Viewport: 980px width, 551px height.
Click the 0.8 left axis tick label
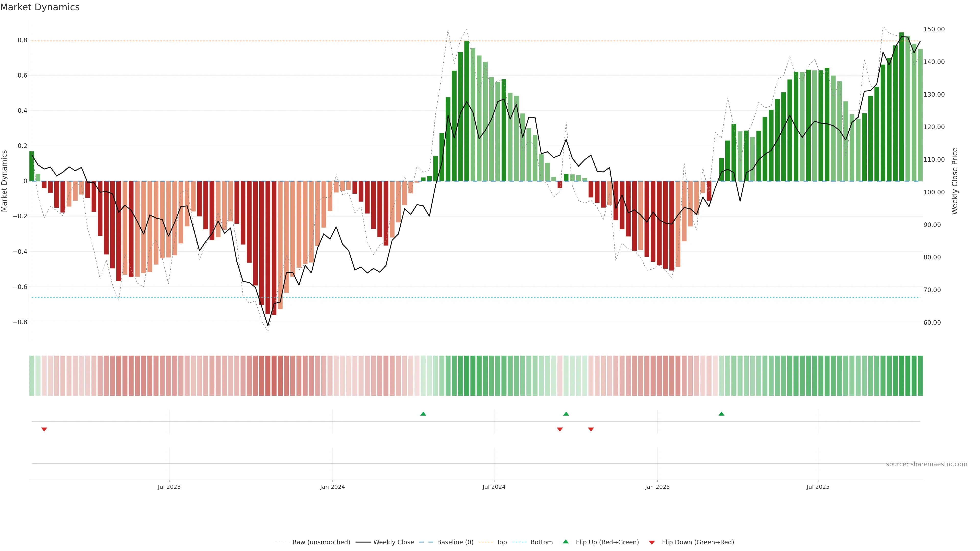pyautogui.click(x=22, y=40)
